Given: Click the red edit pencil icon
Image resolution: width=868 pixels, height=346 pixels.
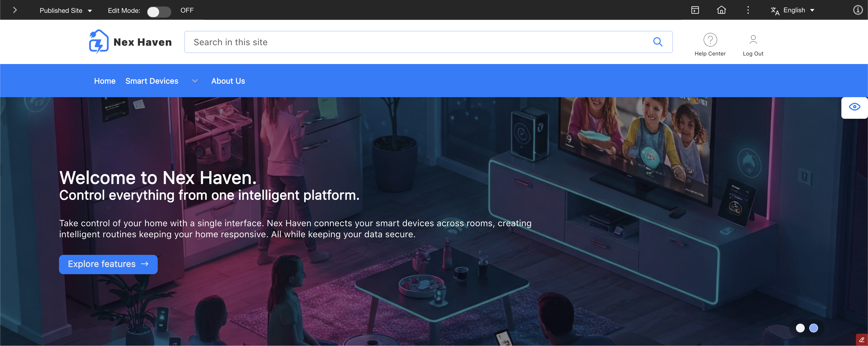Looking at the screenshot, I should tap(862, 340).
